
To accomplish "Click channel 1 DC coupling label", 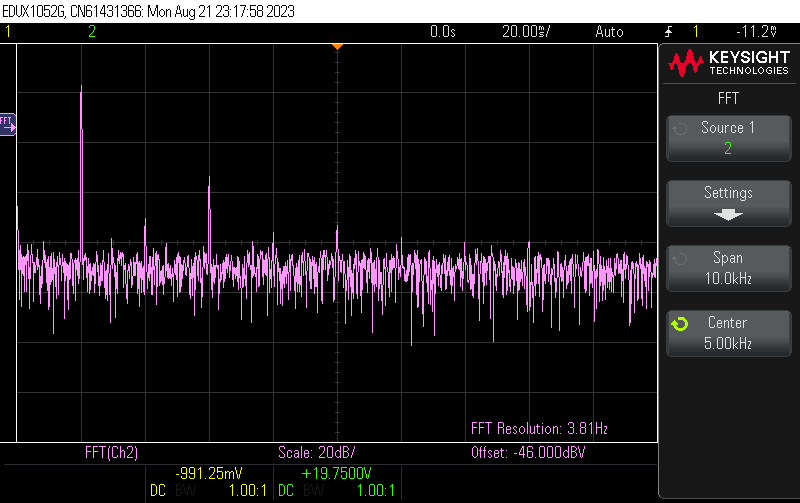I will coord(158,491).
